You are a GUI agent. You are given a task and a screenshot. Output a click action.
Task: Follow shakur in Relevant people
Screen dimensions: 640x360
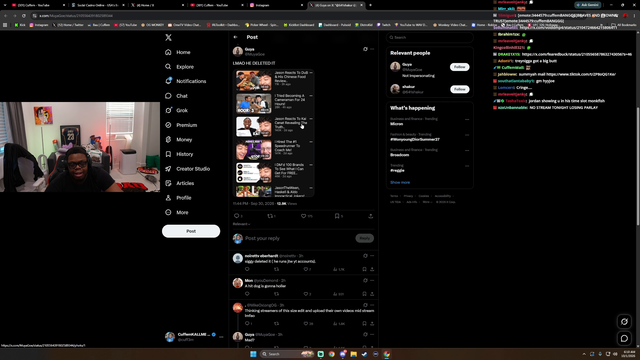click(x=459, y=89)
